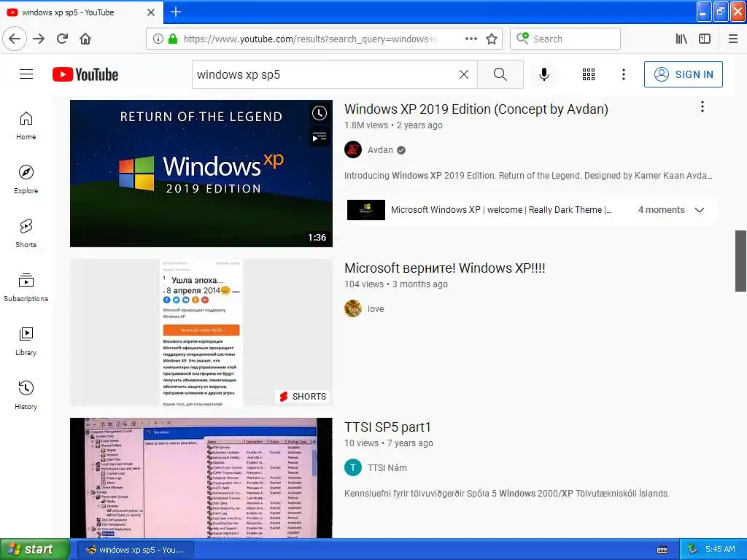747x560 pixels.
Task: Open new browser tab with plus button
Action: tap(176, 12)
